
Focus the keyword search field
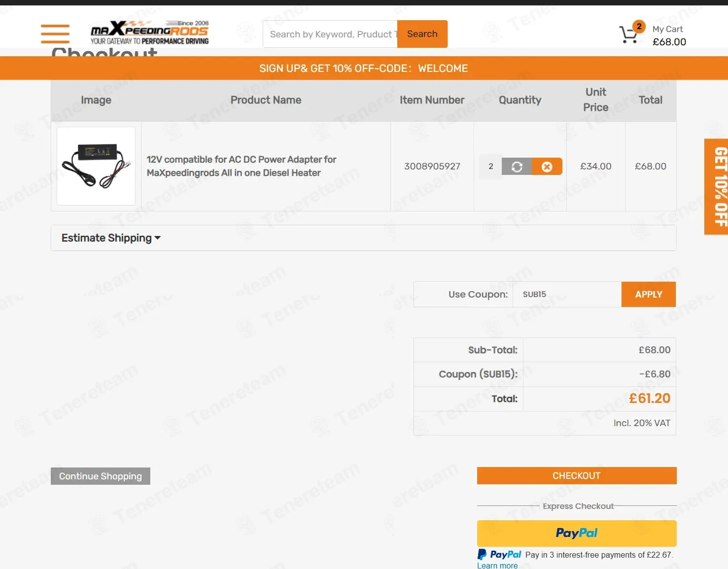point(330,34)
